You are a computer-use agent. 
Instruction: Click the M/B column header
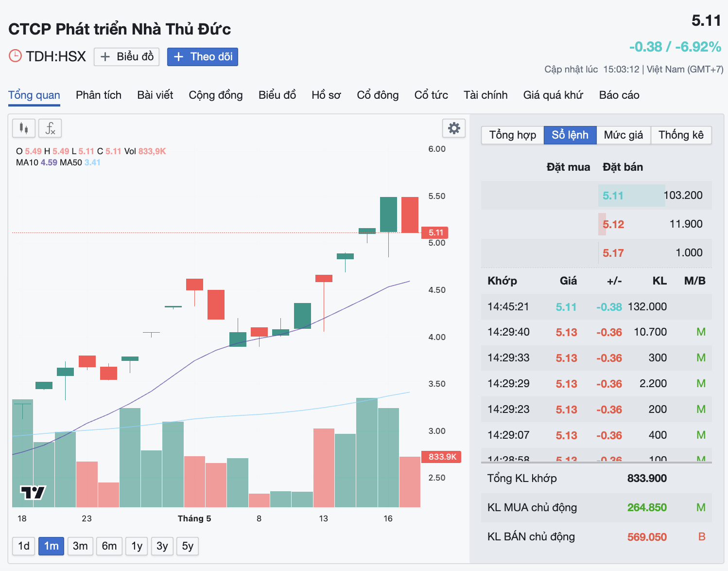click(x=694, y=281)
